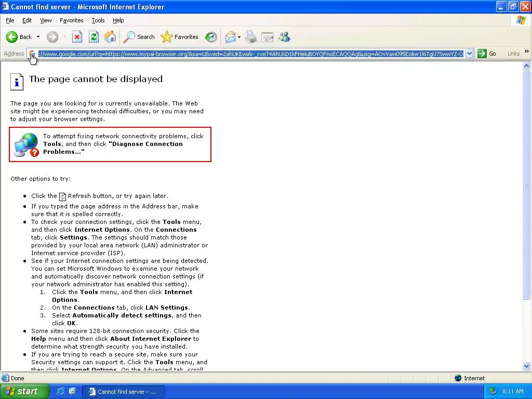
Task: Click the "Diagnose Connection Problems..." text
Action: point(113,148)
